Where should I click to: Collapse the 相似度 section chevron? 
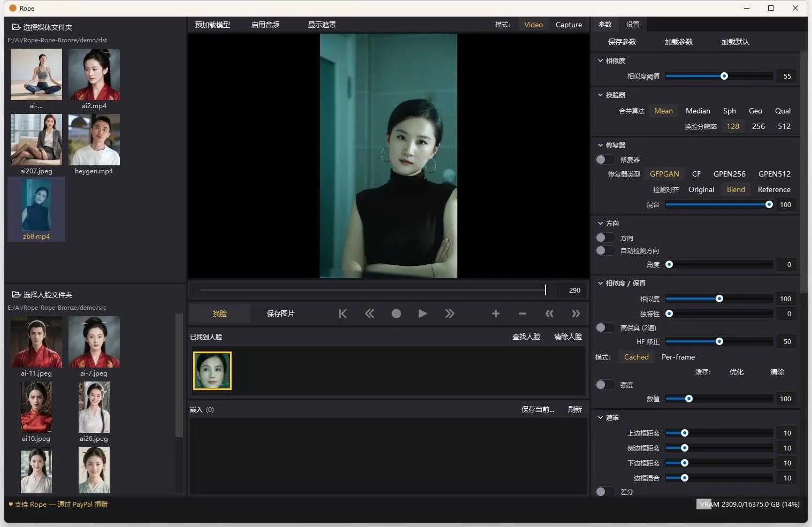point(600,60)
